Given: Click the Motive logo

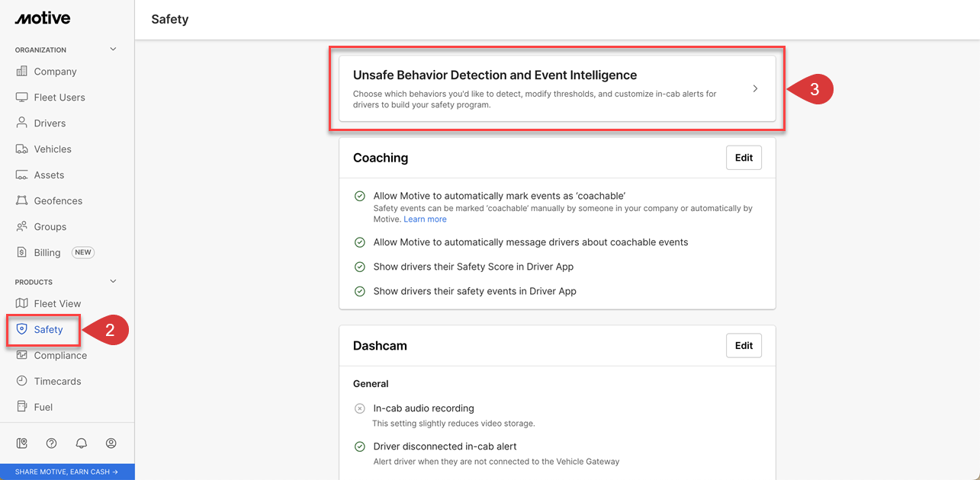Looking at the screenshot, I should click(x=43, y=18).
